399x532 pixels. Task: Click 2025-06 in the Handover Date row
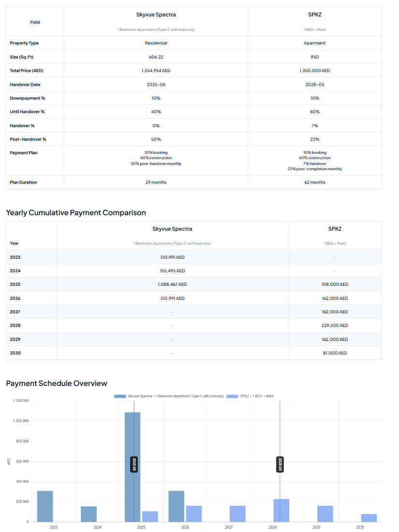pos(156,85)
